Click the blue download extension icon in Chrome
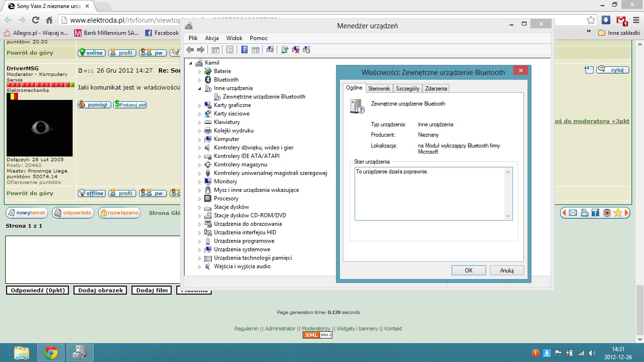Screen dimensions: 644x362 606,20
